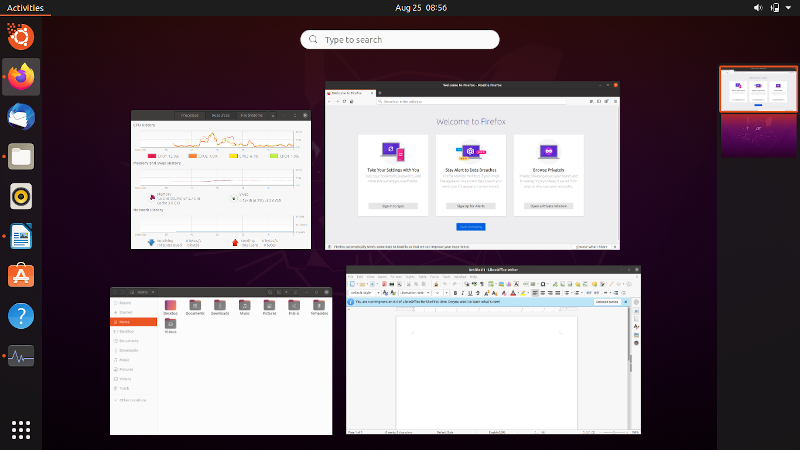Open the Documents folder icon in Files
Image resolution: width=800 pixels, height=450 pixels.
(195, 307)
